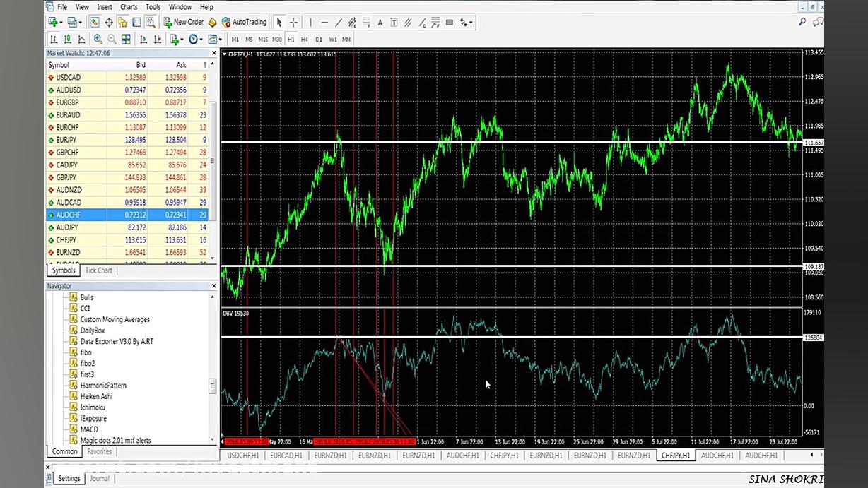The height and width of the screenshot is (488, 868).
Task: Select the H4 timeframe
Action: coord(305,40)
